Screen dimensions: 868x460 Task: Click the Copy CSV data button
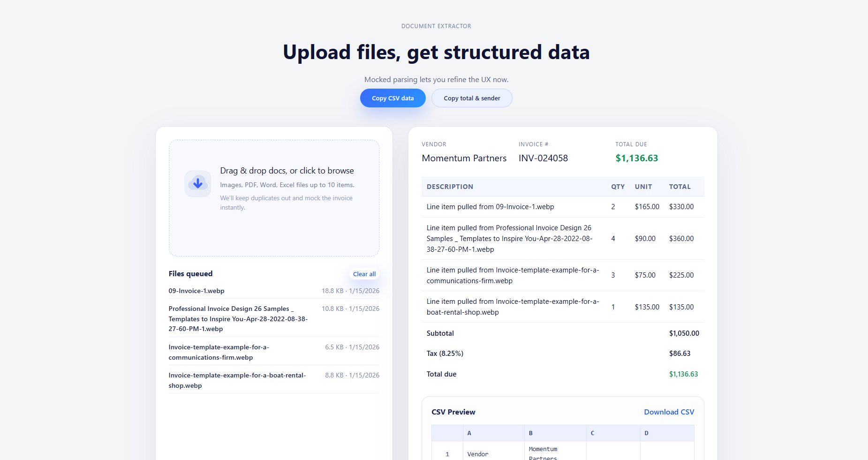(392, 98)
